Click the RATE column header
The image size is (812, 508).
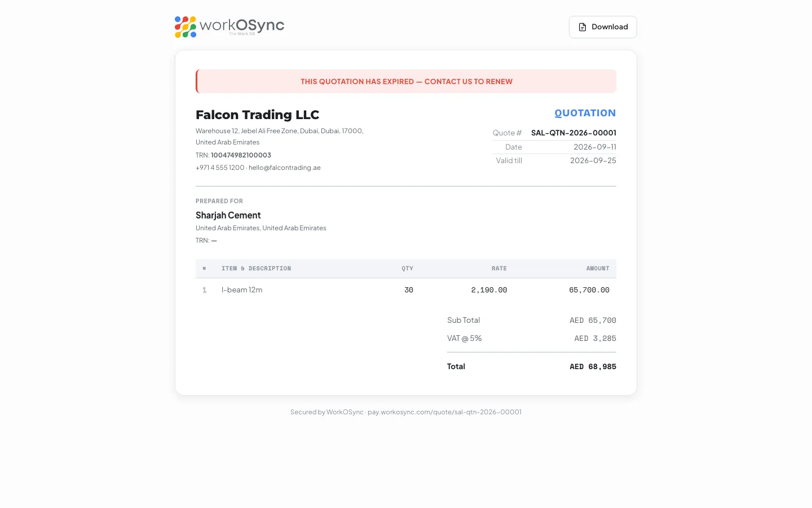[x=499, y=269]
